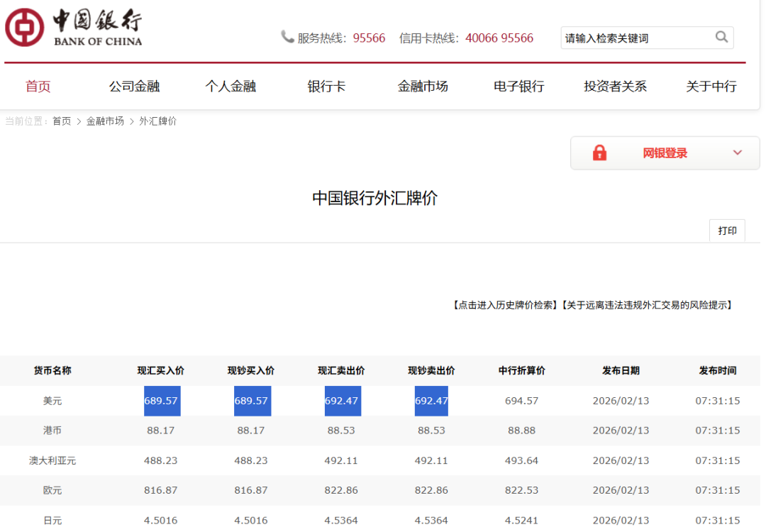Open the 首页 navigation tab
766x532 pixels.
coord(38,87)
